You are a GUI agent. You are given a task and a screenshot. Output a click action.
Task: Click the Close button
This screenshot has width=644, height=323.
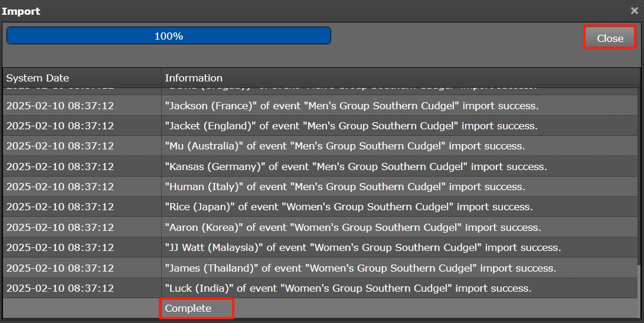pyautogui.click(x=610, y=38)
